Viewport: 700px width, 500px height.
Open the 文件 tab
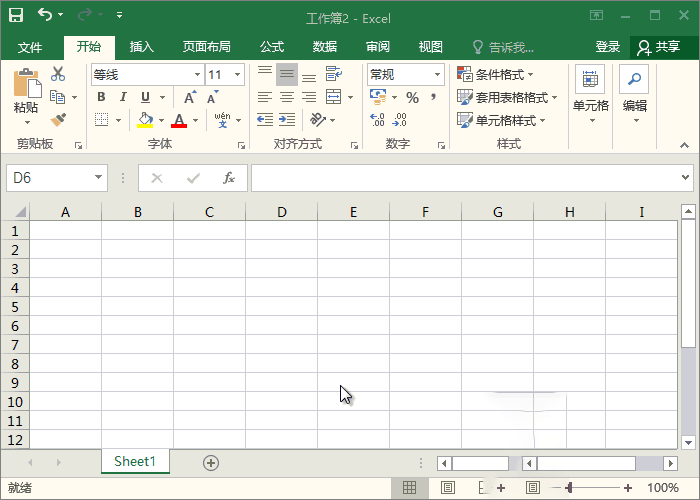[30, 47]
